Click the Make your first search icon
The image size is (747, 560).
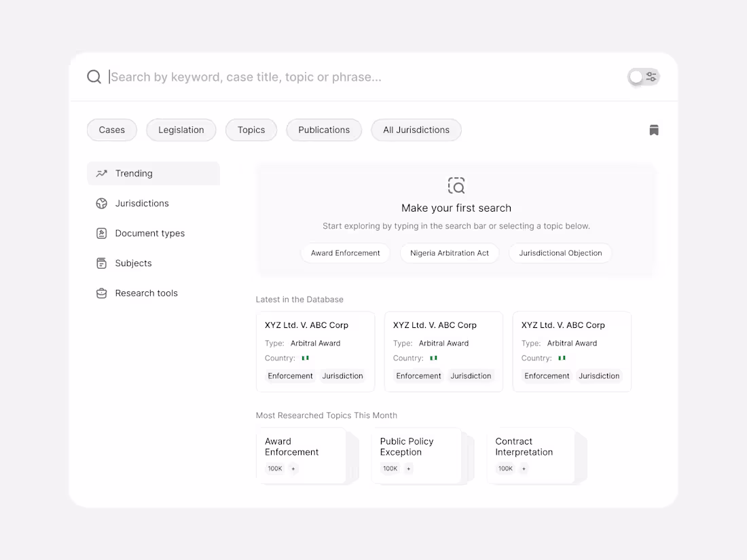[456, 185]
